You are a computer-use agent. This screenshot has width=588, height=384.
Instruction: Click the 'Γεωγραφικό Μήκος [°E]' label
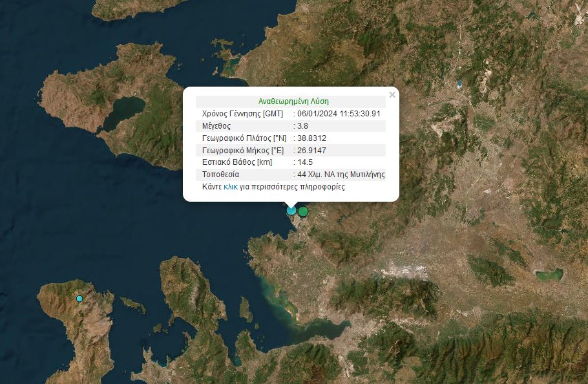(x=244, y=150)
